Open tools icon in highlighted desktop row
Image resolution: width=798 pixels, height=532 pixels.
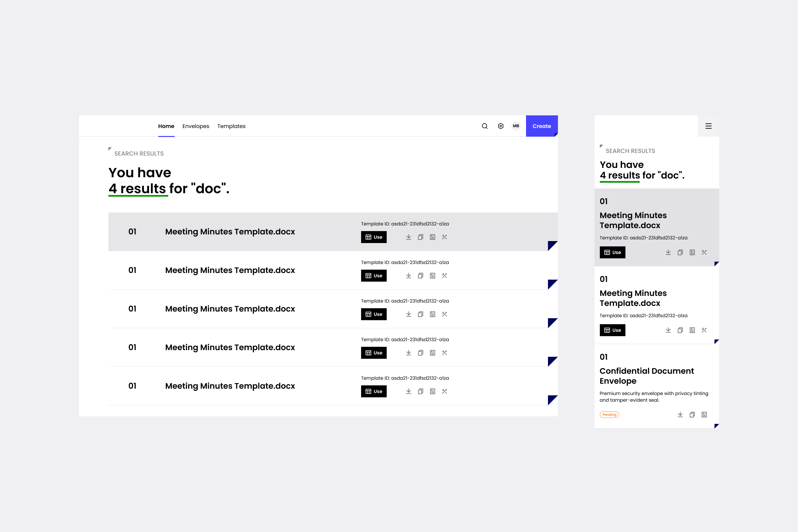(445, 237)
